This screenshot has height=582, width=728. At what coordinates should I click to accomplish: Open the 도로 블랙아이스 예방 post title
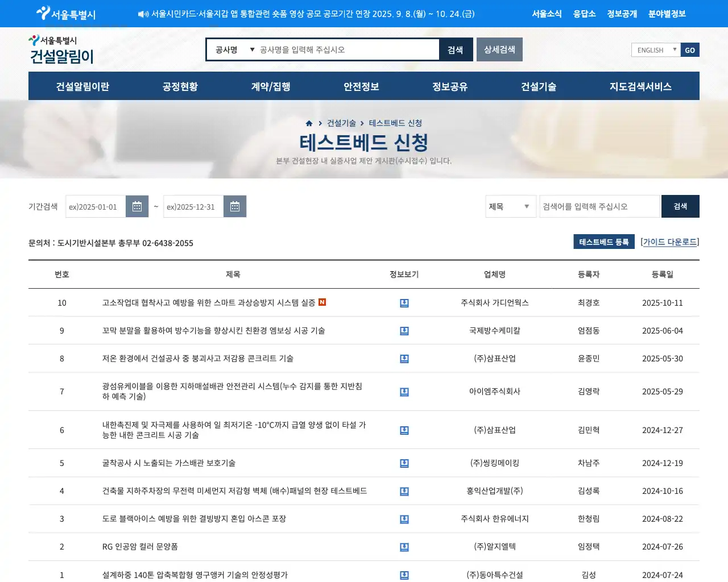click(x=194, y=519)
